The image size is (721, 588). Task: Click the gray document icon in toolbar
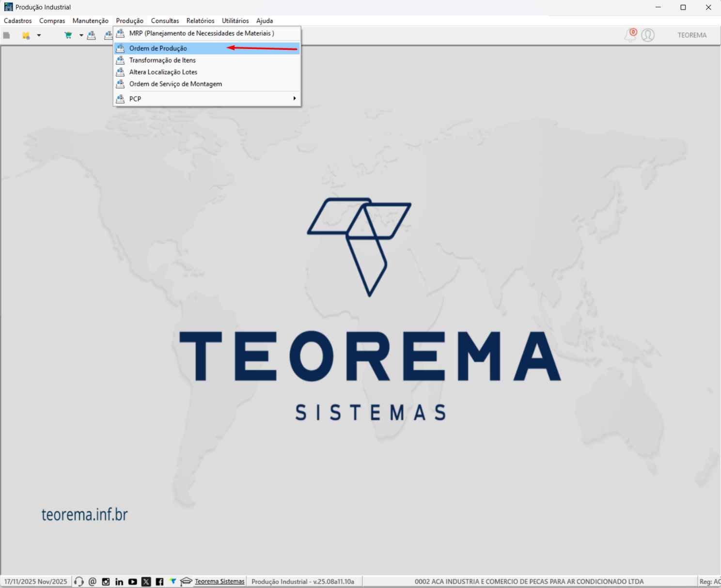[7, 35]
